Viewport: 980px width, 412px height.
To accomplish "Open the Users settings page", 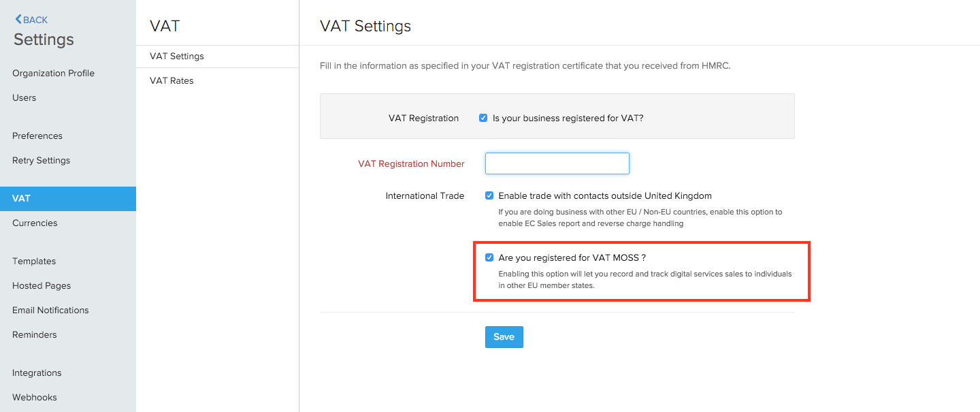I will tap(24, 97).
